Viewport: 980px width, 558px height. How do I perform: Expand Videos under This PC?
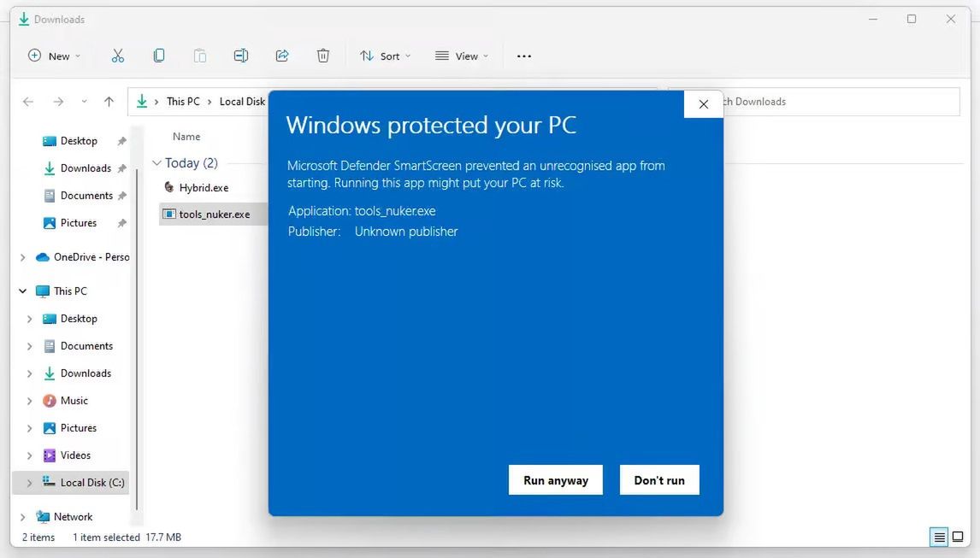29,455
